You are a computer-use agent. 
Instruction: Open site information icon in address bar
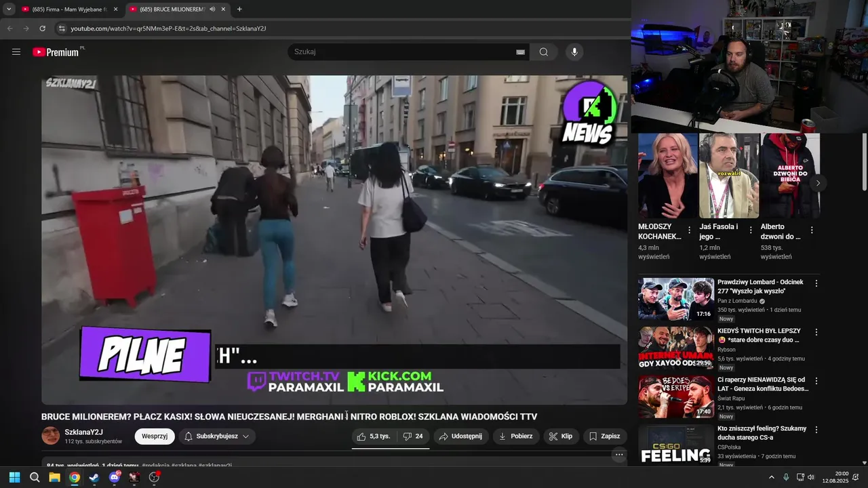[x=62, y=28]
